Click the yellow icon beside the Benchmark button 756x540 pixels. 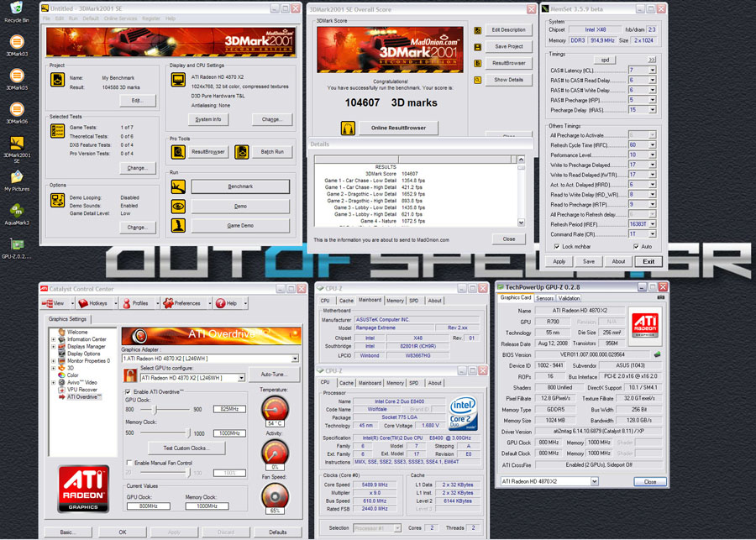tap(178, 186)
